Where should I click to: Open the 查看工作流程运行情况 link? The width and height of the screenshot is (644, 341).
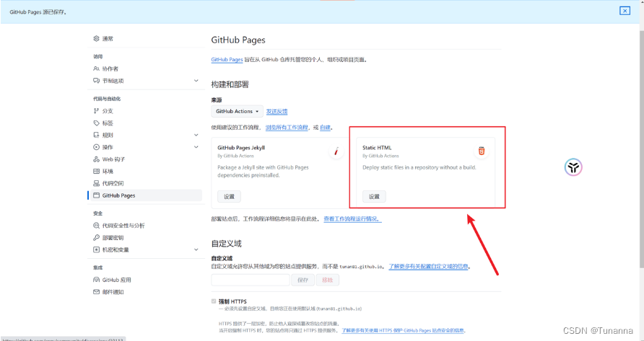[x=352, y=219]
